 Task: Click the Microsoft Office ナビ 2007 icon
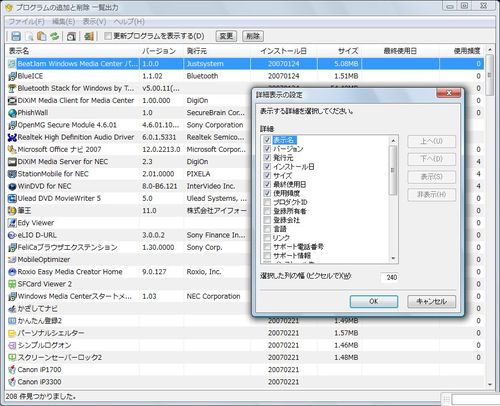12,150
